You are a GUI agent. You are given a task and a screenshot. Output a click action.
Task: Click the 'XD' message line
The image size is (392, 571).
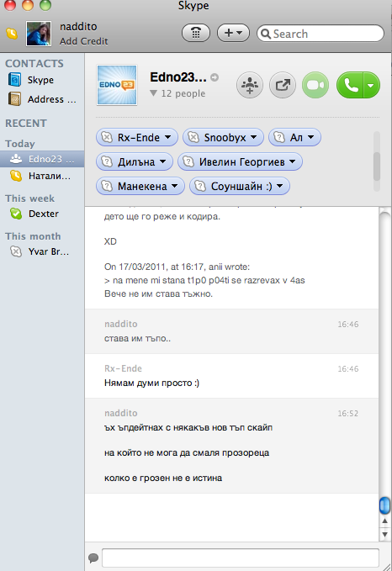[110, 241]
